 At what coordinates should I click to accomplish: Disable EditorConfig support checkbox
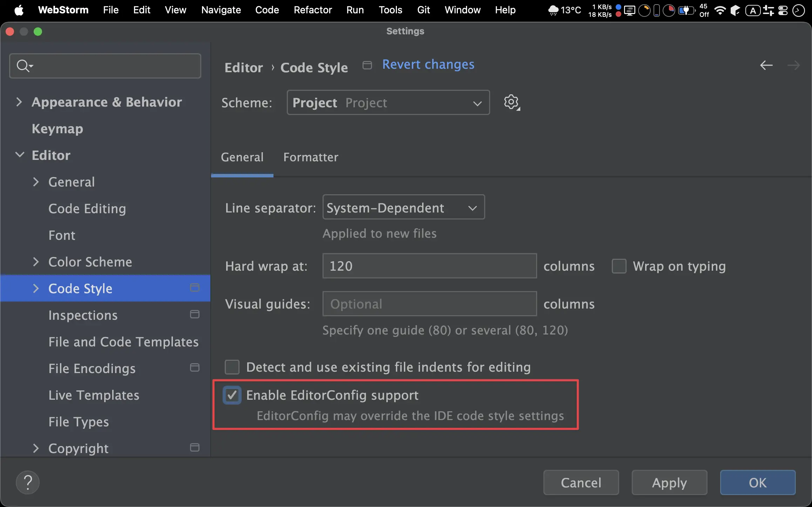[x=232, y=395]
